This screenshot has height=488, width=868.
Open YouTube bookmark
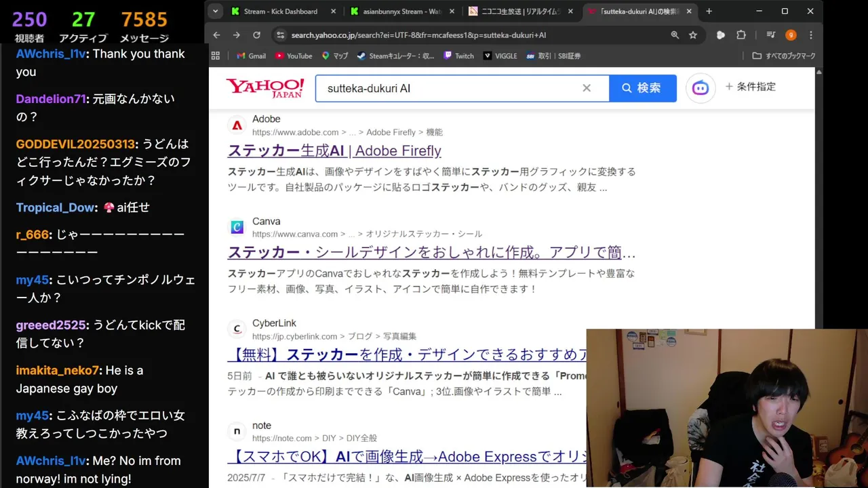pos(294,56)
